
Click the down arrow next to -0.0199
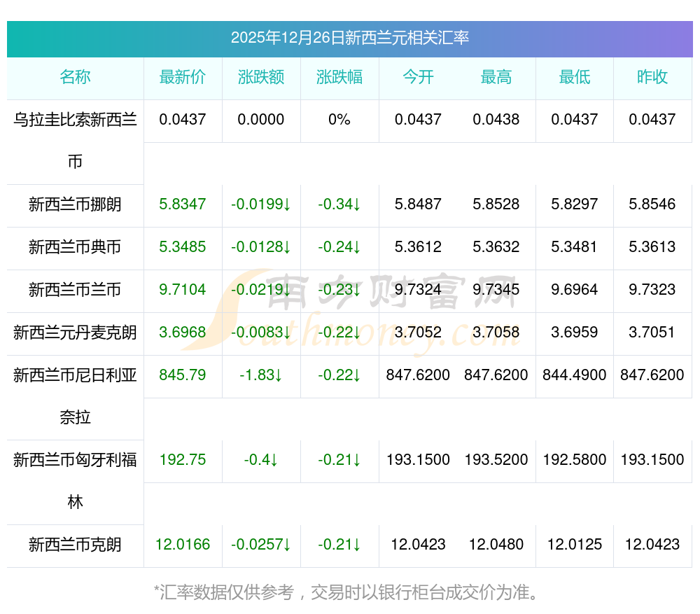click(x=287, y=205)
